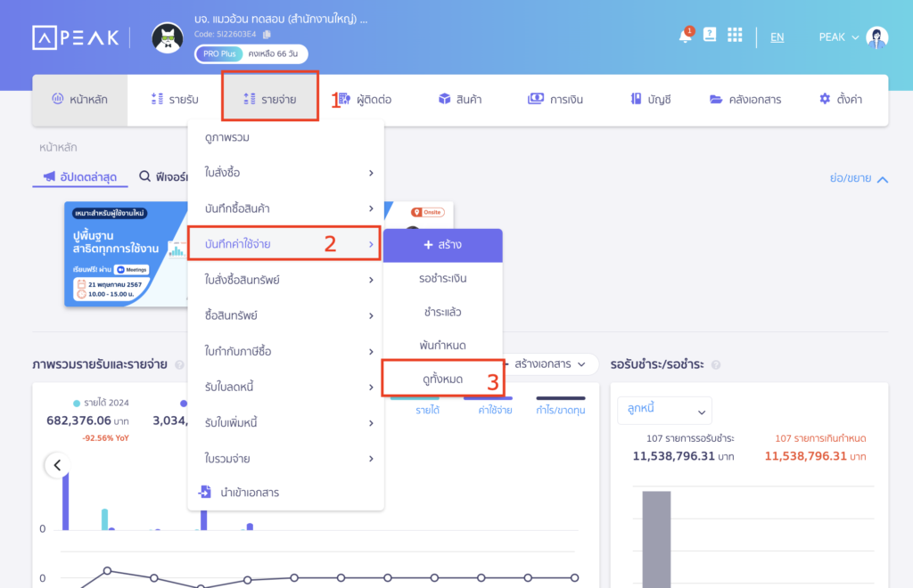913x588 pixels.
Task: Open the apps grid icon
Action: (735, 36)
